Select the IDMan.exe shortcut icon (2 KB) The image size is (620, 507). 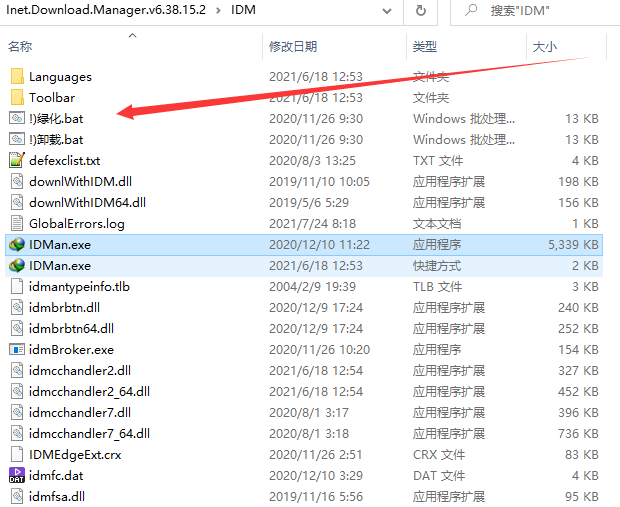(x=17, y=265)
